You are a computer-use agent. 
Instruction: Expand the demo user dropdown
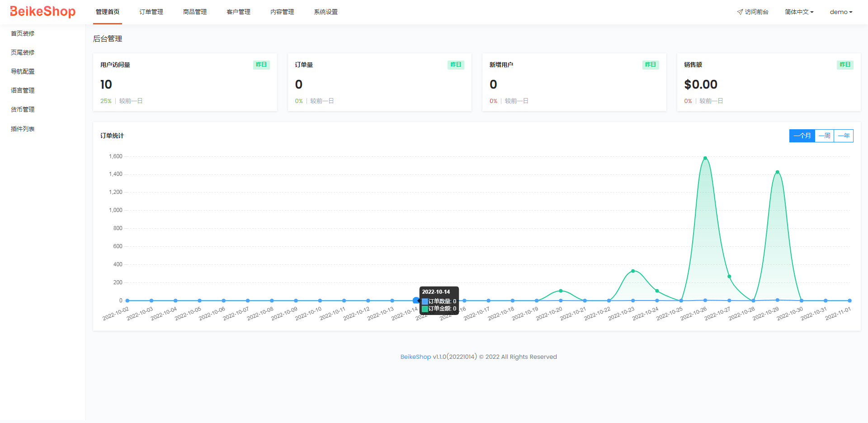841,12
